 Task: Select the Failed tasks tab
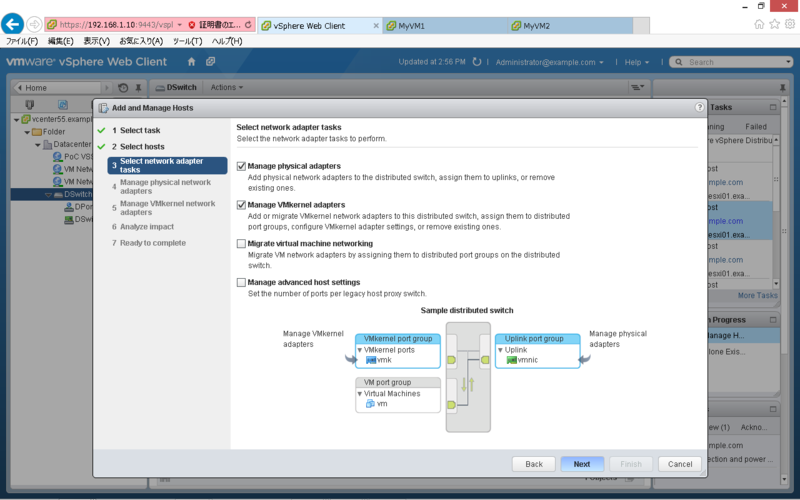click(756, 127)
